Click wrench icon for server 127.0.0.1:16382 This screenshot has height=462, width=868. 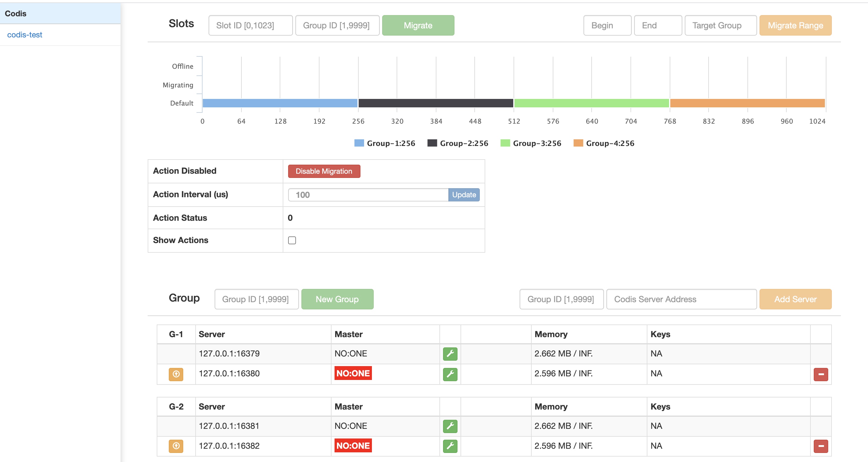[450, 446]
